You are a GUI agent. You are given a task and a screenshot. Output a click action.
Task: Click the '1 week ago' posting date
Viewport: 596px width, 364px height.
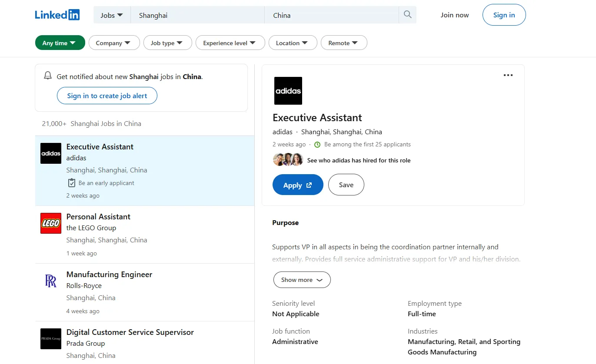click(x=82, y=253)
